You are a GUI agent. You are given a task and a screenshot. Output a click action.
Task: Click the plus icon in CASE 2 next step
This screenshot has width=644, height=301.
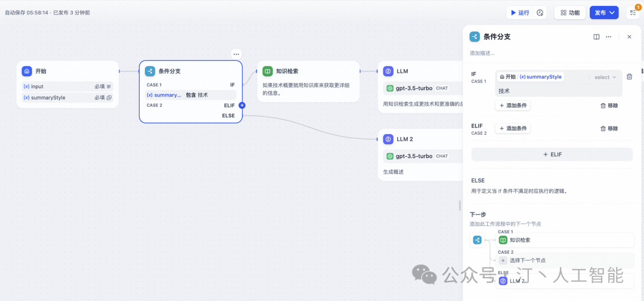point(503,260)
